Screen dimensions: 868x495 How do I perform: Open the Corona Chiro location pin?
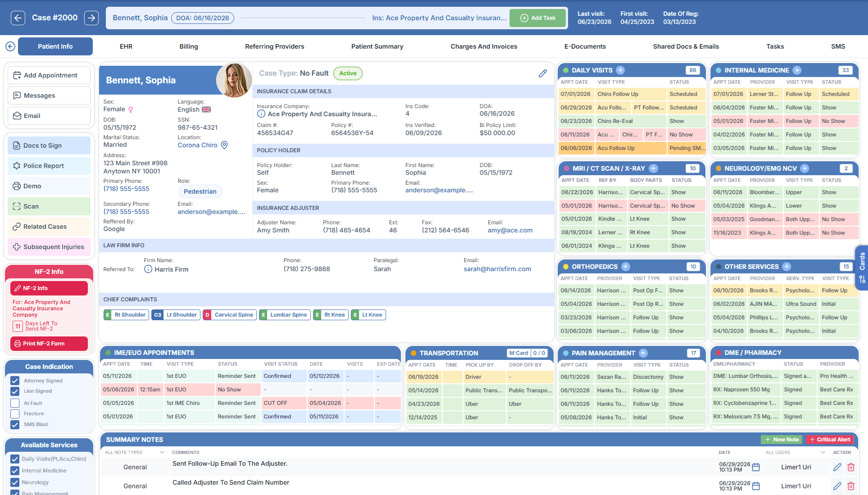[224, 145]
